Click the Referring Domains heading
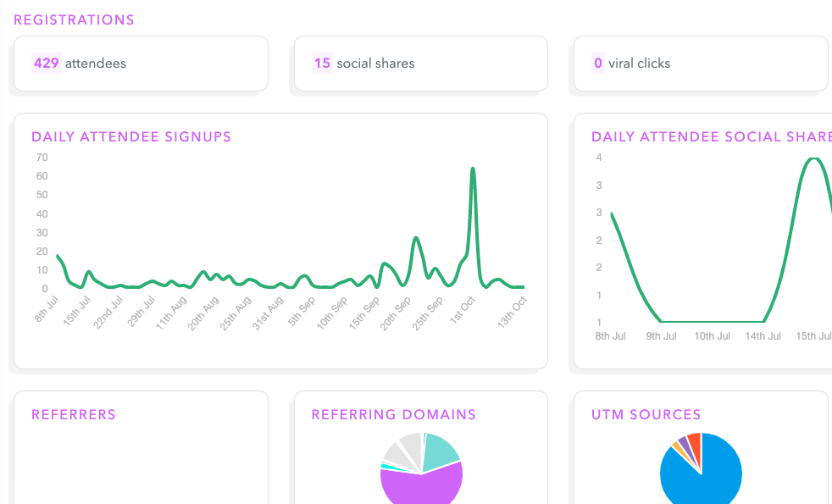The image size is (832, 504). [393, 414]
